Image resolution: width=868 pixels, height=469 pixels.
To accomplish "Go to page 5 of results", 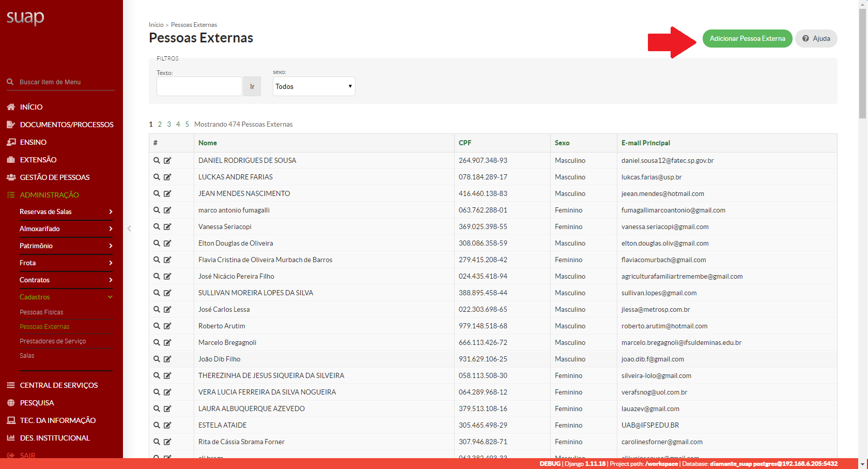I will (187, 124).
